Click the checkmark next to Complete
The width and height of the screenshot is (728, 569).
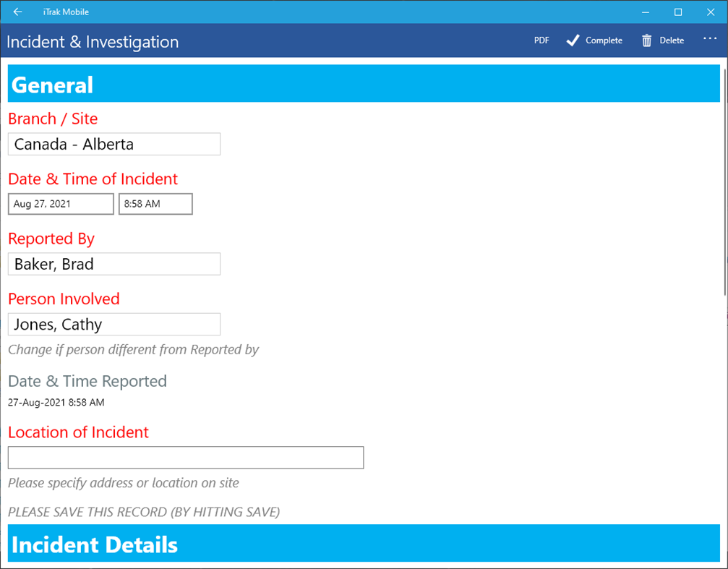(x=573, y=40)
